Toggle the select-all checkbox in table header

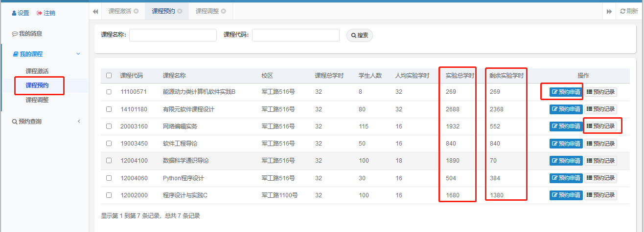point(109,76)
